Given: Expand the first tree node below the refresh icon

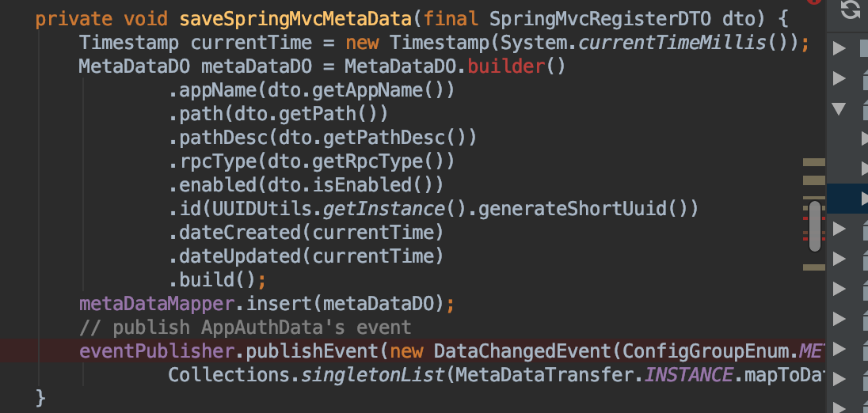Looking at the screenshot, I should tap(839, 48).
